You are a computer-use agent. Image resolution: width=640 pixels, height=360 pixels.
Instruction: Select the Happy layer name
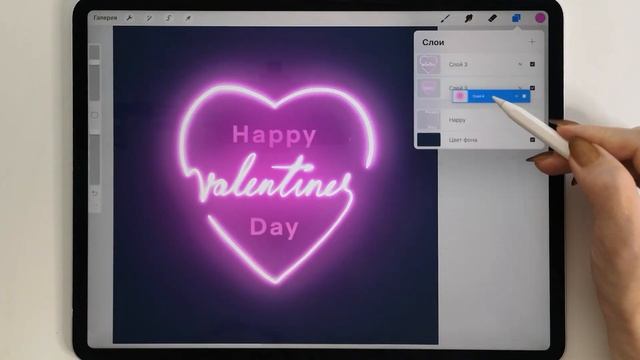coord(457,120)
